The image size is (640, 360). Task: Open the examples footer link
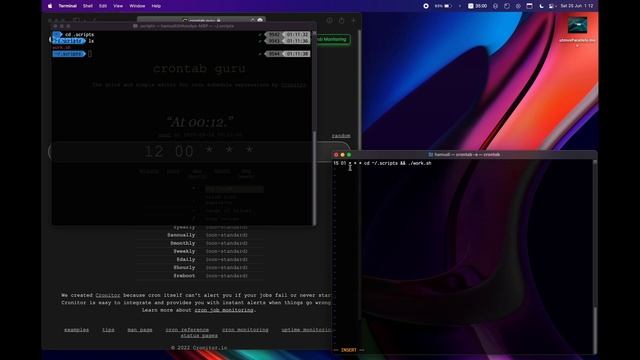coord(76,330)
